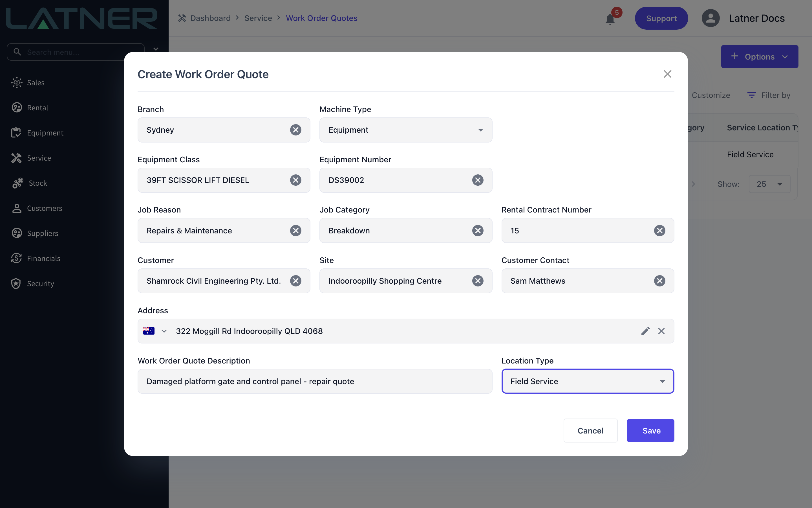The width and height of the screenshot is (812, 508).
Task: Open Financials from sidebar
Action: pyautogui.click(x=36, y=258)
